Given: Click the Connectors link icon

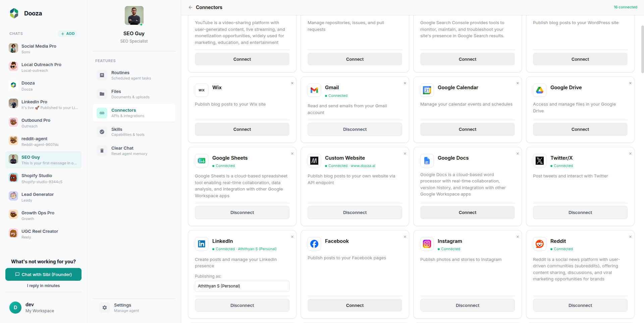Looking at the screenshot, I should (102, 113).
